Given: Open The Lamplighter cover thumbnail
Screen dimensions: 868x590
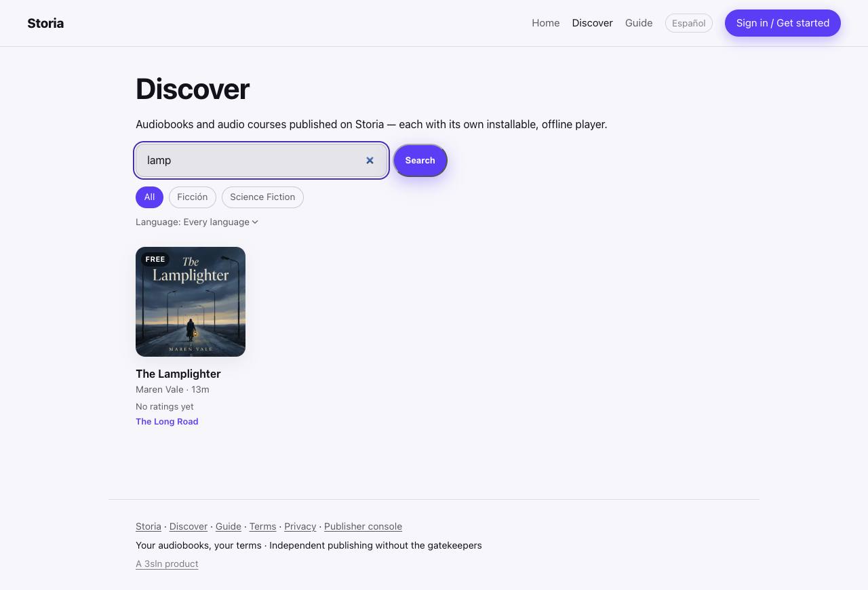Looking at the screenshot, I should coord(191,302).
